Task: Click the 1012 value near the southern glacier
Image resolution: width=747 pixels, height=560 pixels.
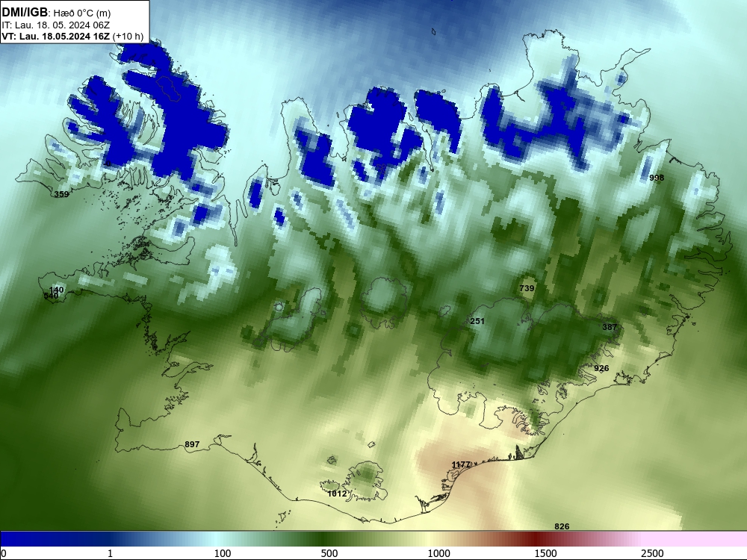Action: [338, 494]
